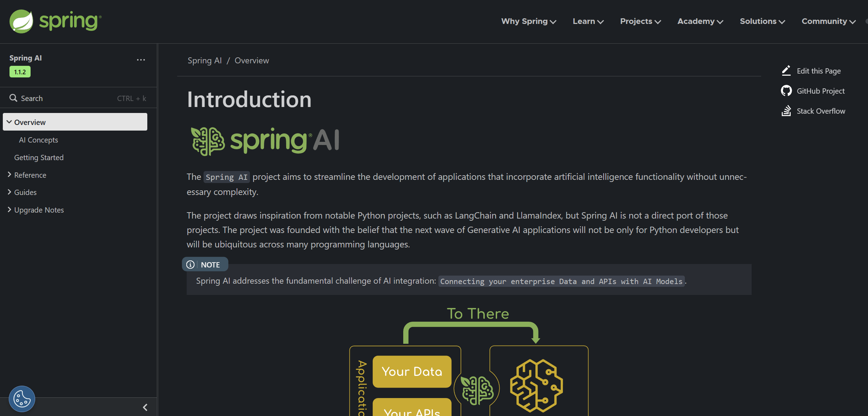Expand the Guides section
Viewport: 868px width, 416px height.
9,192
